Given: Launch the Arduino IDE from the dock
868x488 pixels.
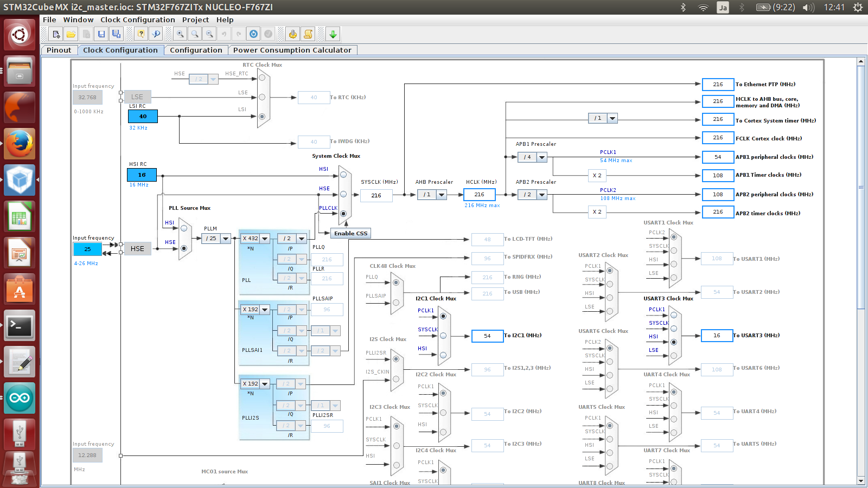Looking at the screenshot, I should coord(20,398).
